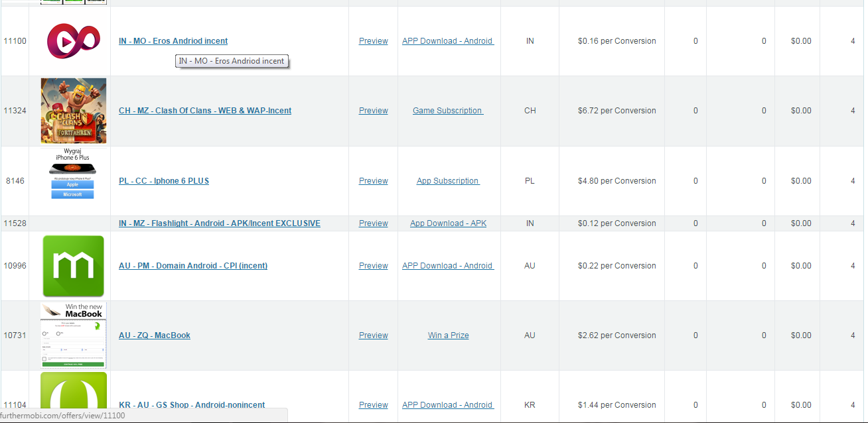Click the green Domain 'm' app icon
Viewport: 868px width, 423px height.
(73, 266)
